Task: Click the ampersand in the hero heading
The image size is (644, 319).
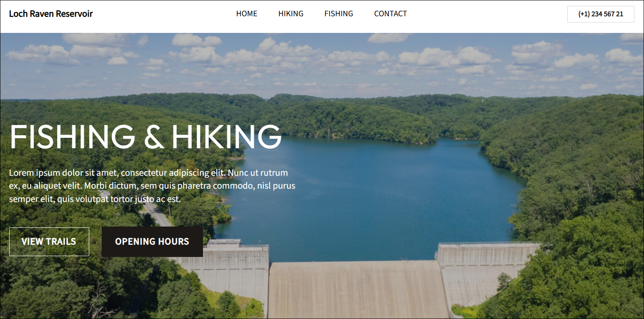Action: pyautogui.click(x=153, y=137)
